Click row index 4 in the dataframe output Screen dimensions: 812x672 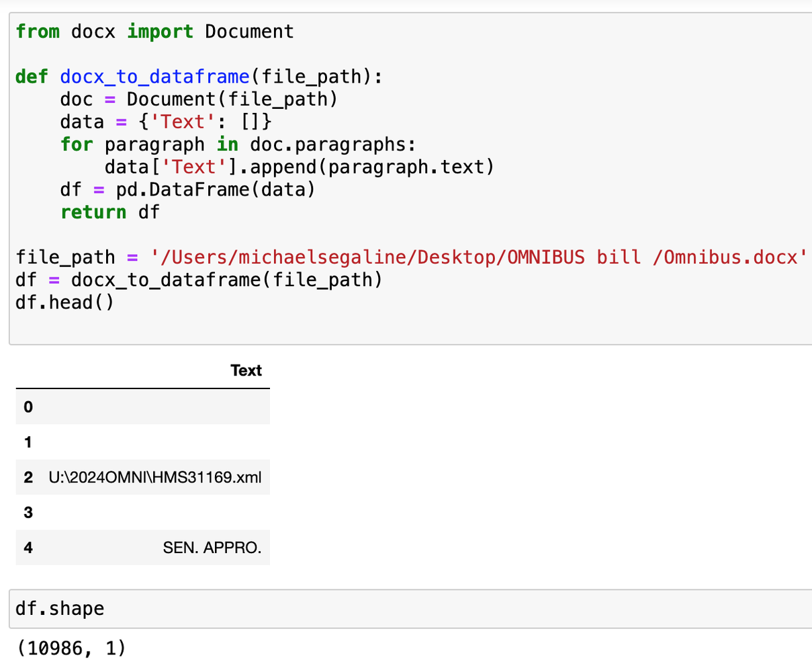(28, 548)
